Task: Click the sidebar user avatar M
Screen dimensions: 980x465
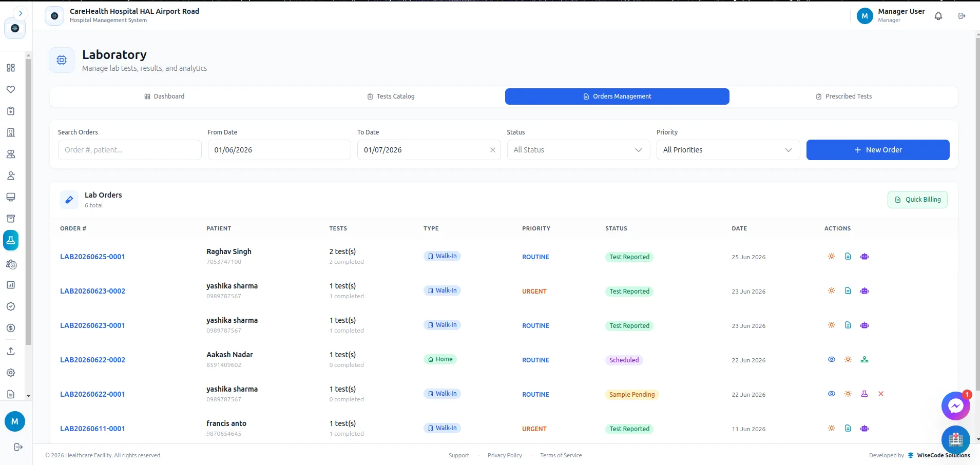Action: pyautogui.click(x=15, y=421)
